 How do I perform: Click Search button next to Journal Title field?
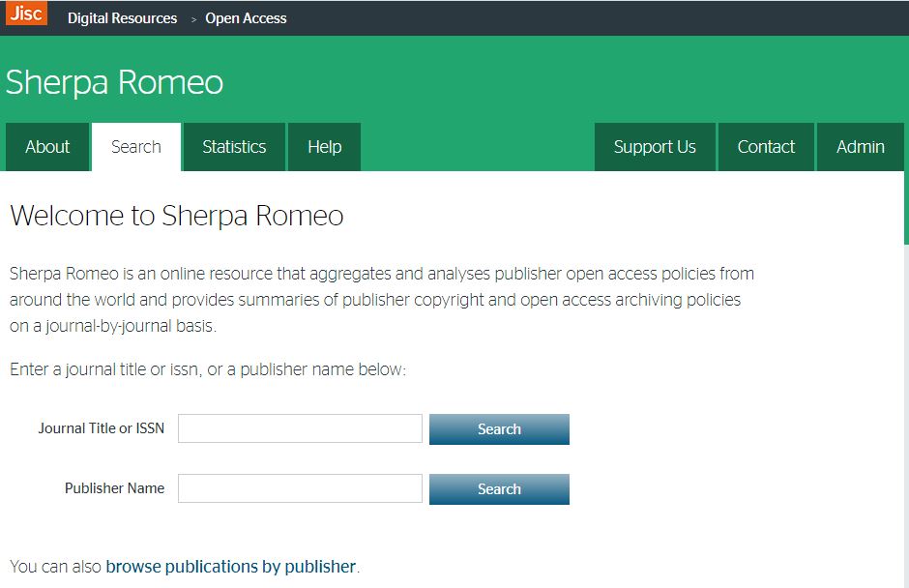499,429
